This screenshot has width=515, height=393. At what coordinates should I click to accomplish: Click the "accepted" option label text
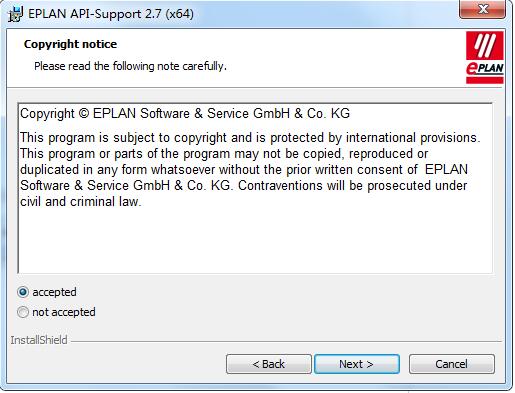click(x=54, y=292)
